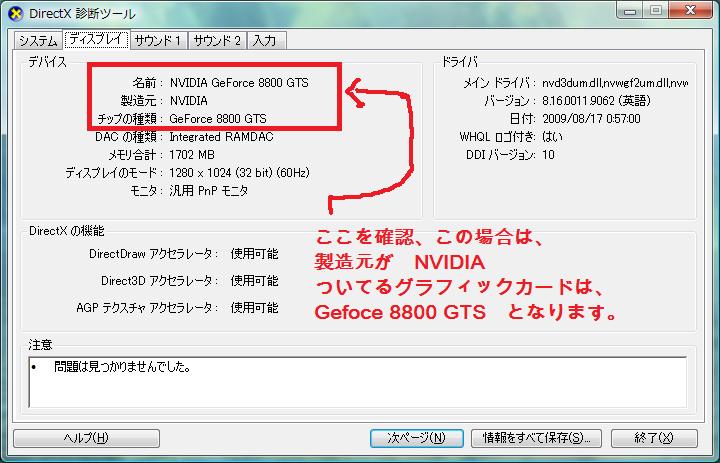Viewport: 720px width, 463px height.
Task: Maximize the DirectX 診断ツール window
Action: click(656, 10)
